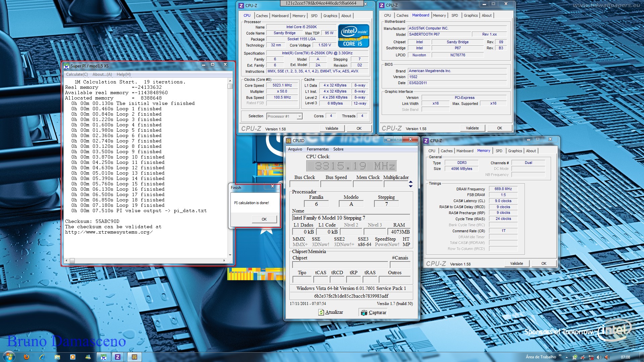Click Super PI vertical scrollbar down arrow
644x362 pixels.
click(230, 255)
